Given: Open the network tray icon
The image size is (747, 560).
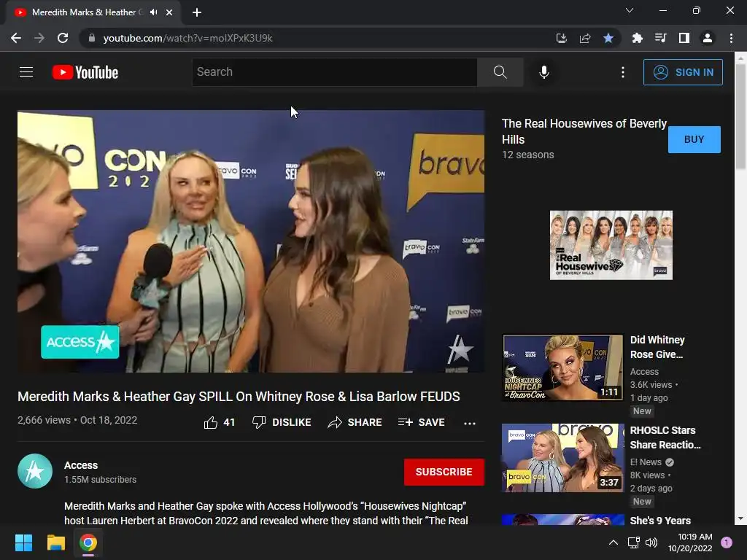Looking at the screenshot, I should coord(633,542).
